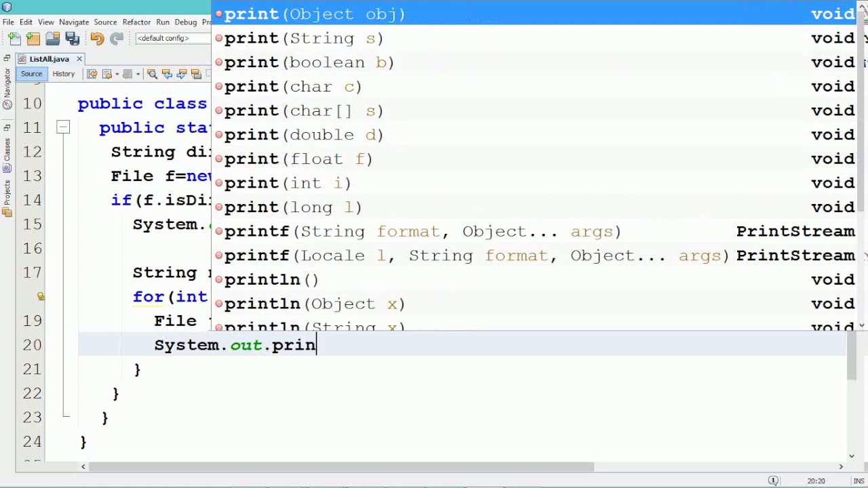This screenshot has width=868, height=488.
Task: Choose println(Object x) completion
Action: [535, 304]
